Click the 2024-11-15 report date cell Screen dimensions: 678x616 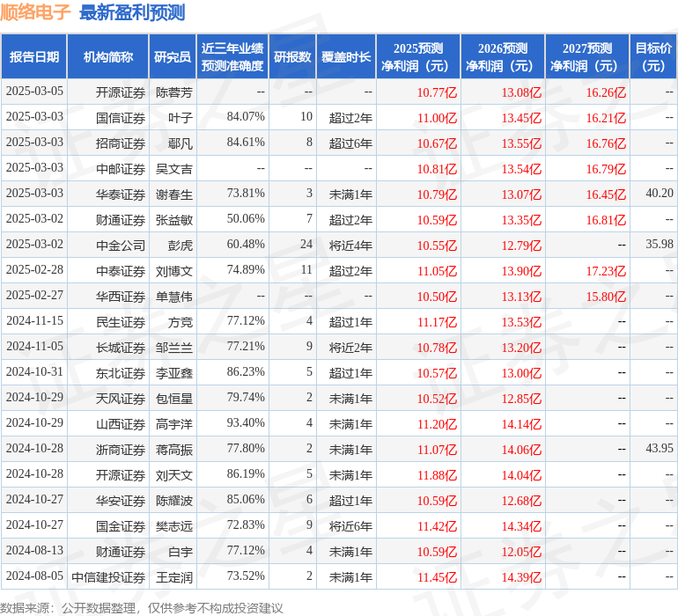pyautogui.click(x=34, y=322)
